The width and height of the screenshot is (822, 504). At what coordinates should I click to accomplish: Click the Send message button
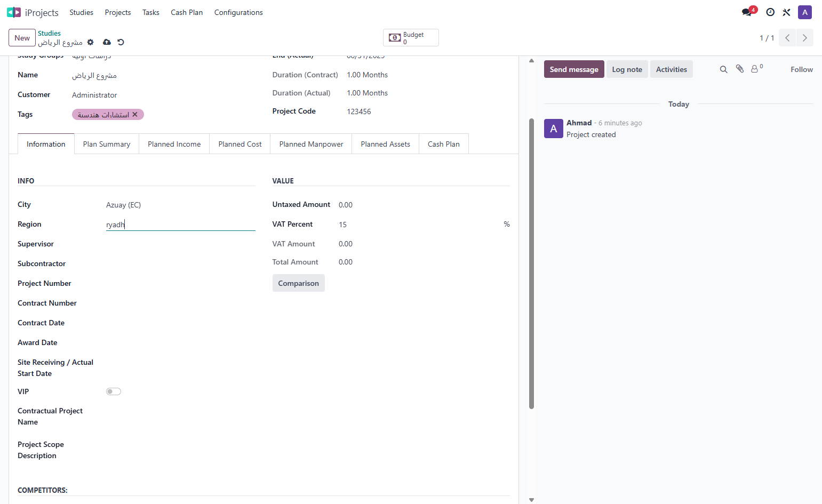(574, 69)
